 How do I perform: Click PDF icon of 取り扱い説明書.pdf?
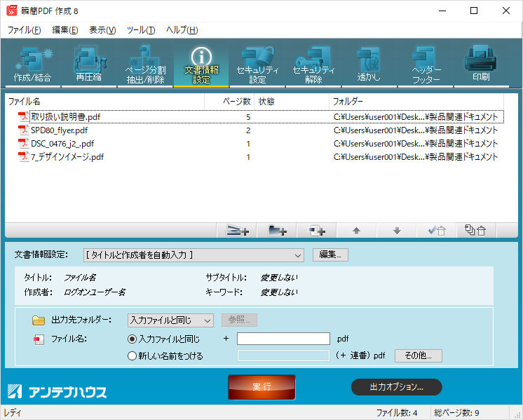23,117
